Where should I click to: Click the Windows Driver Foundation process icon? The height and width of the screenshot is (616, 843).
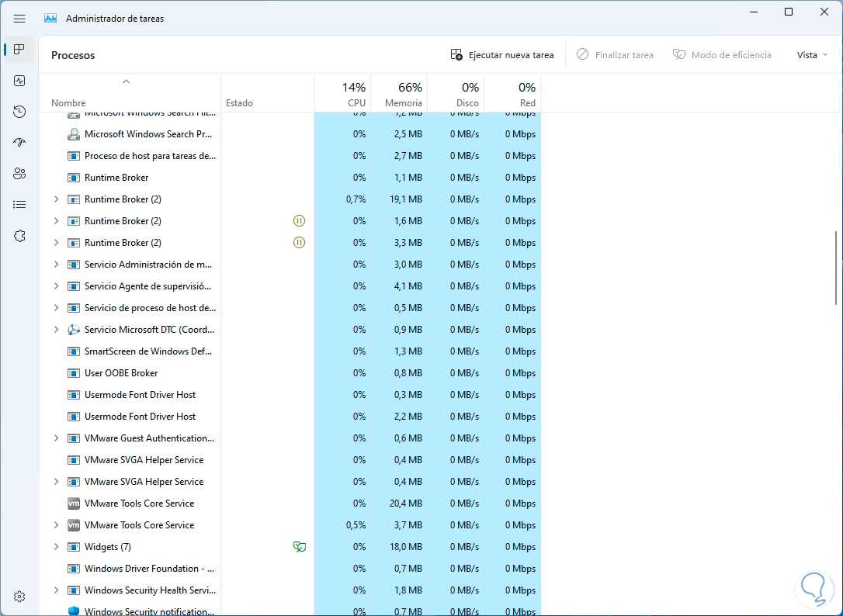click(x=74, y=569)
